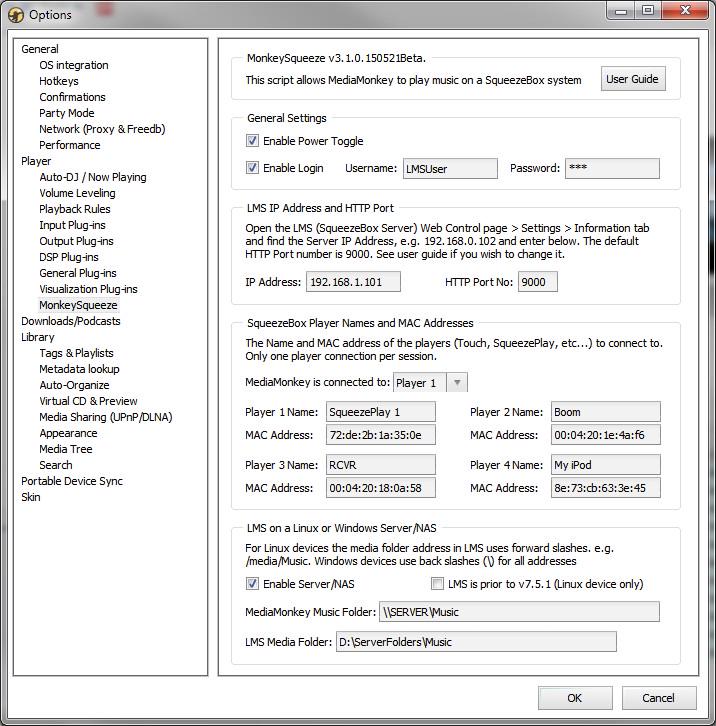716x726 pixels.
Task: Select Party Mode options
Action: (67, 113)
